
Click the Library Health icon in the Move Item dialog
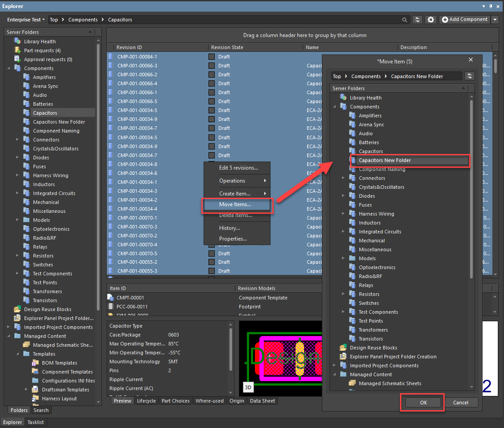(x=343, y=97)
